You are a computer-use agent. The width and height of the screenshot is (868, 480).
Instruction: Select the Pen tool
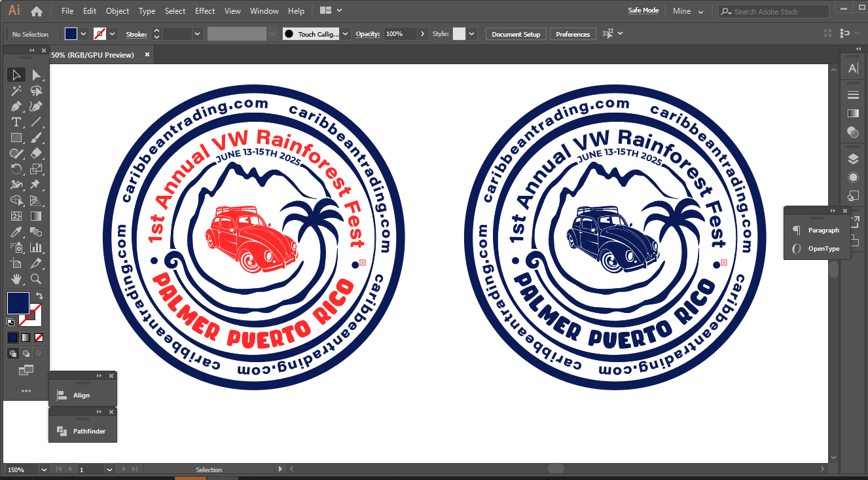coord(16,106)
